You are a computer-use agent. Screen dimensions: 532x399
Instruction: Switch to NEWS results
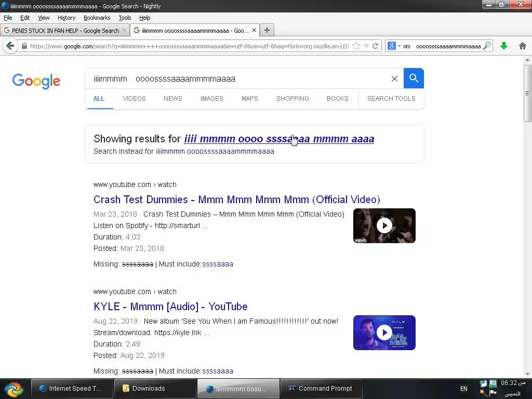172,98
